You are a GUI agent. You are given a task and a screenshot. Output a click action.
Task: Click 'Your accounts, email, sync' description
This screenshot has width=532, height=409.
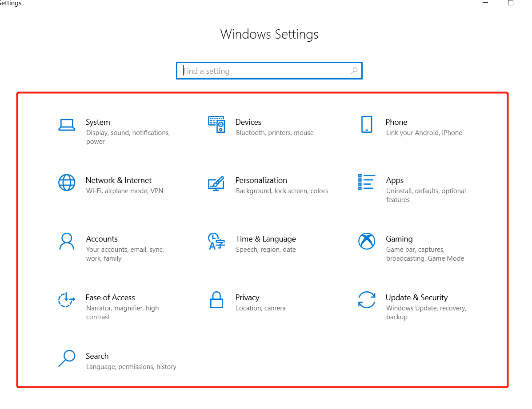pos(125,254)
